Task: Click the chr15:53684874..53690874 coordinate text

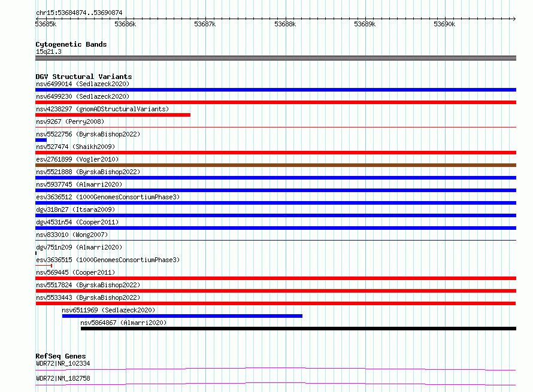Action: (79, 13)
